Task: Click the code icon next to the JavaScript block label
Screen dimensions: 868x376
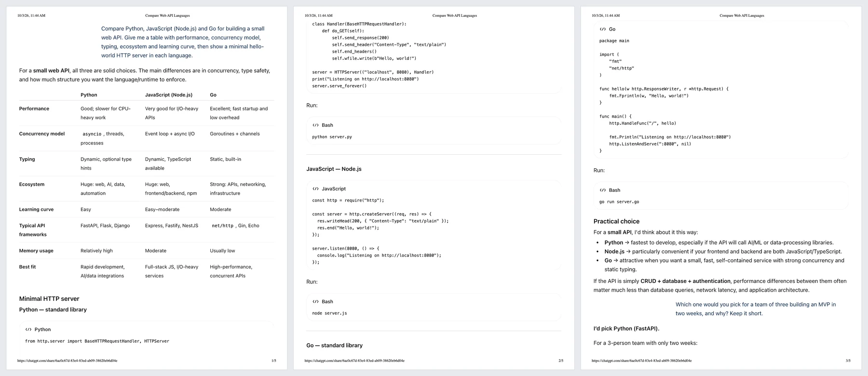Action: [315, 189]
